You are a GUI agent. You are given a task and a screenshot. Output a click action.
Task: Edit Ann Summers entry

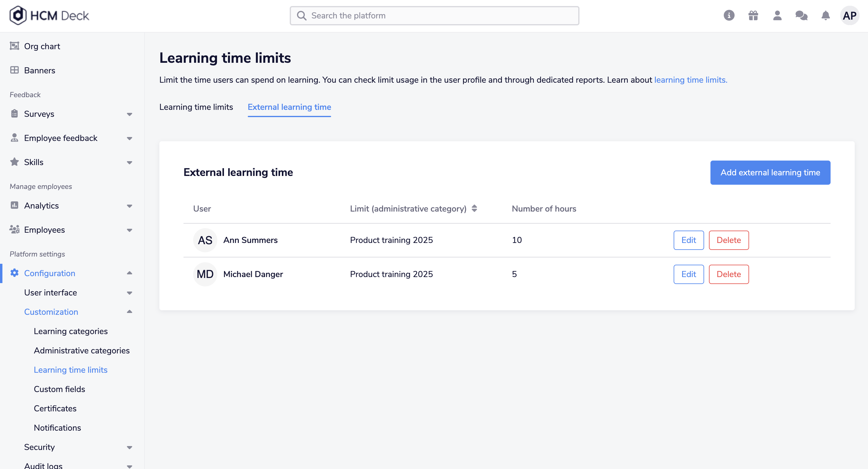pos(688,240)
